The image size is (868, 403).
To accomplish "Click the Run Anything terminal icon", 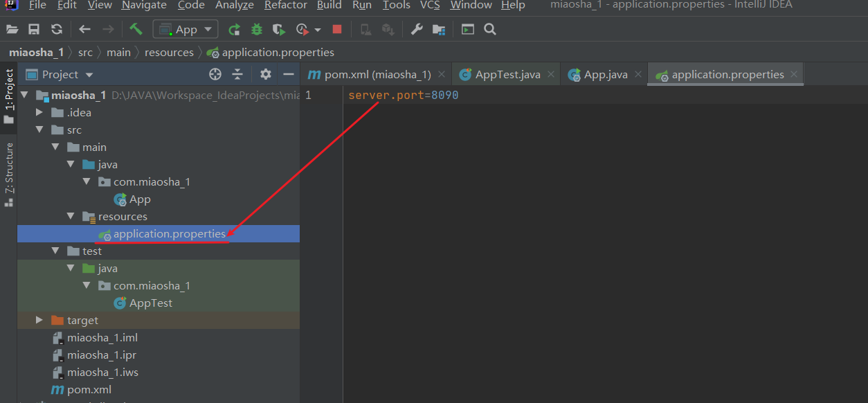I will click(468, 29).
